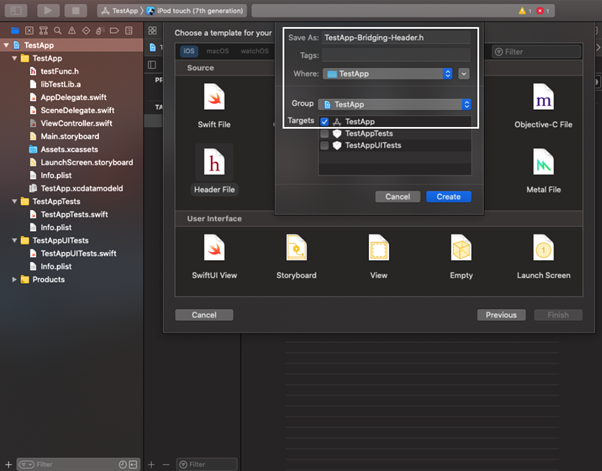602x471 pixels.
Task: Collapse the TestApp group folder
Action: (15, 58)
